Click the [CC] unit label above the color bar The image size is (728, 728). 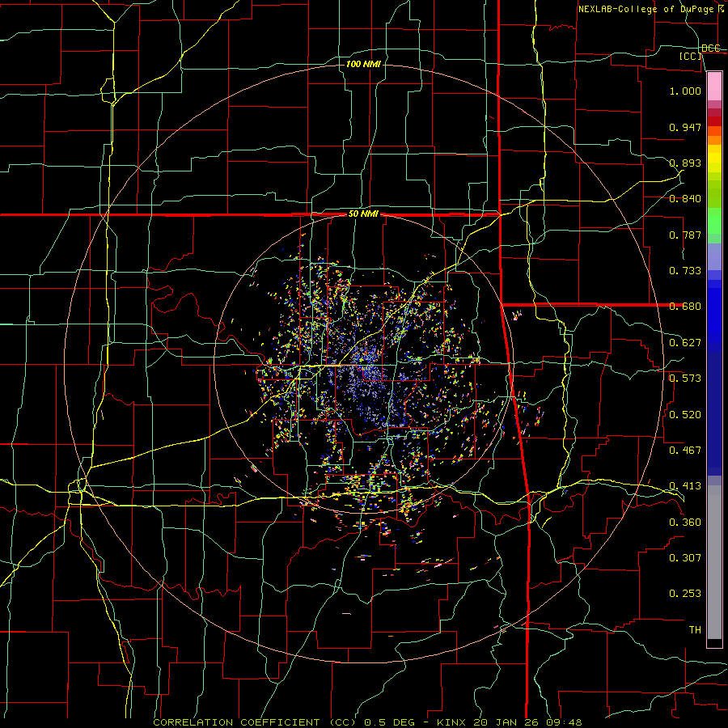(x=691, y=56)
